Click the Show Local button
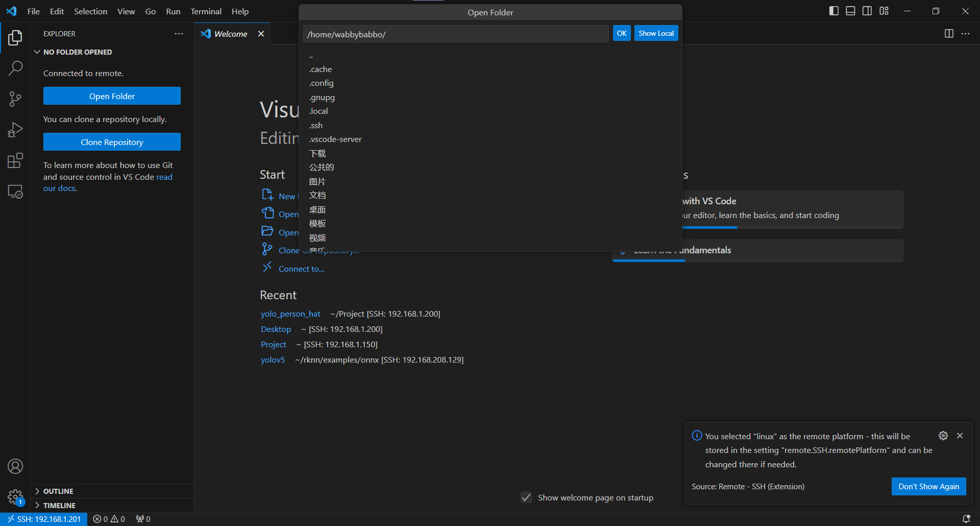 656,33
